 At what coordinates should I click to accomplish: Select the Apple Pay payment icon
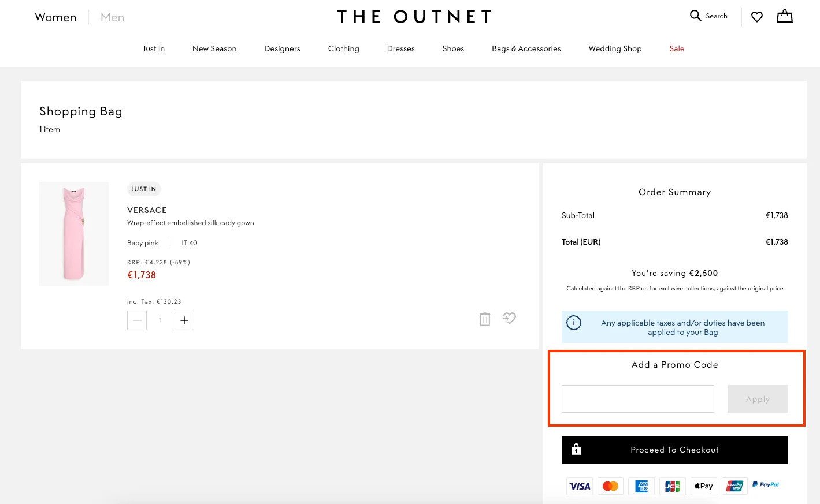(x=703, y=486)
